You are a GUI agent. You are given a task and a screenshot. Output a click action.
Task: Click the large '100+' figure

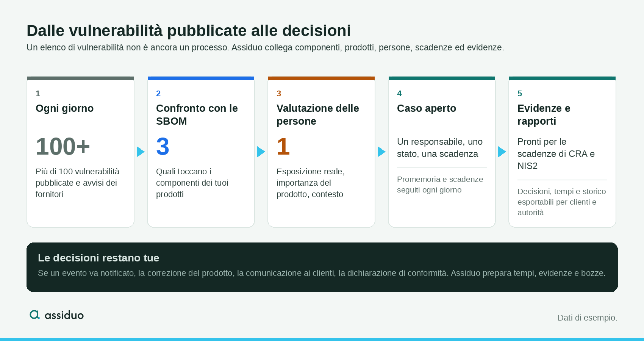[63, 146]
